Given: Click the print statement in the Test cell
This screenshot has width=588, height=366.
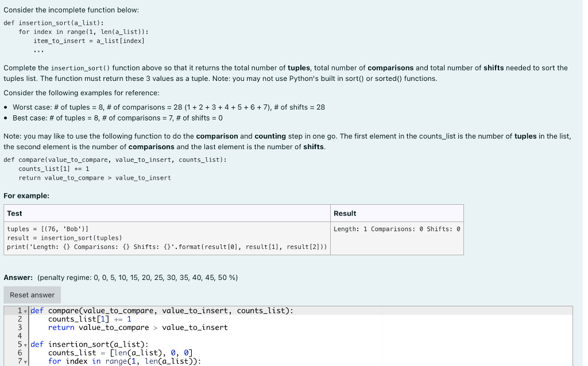Looking at the screenshot, I should point(167,247).
